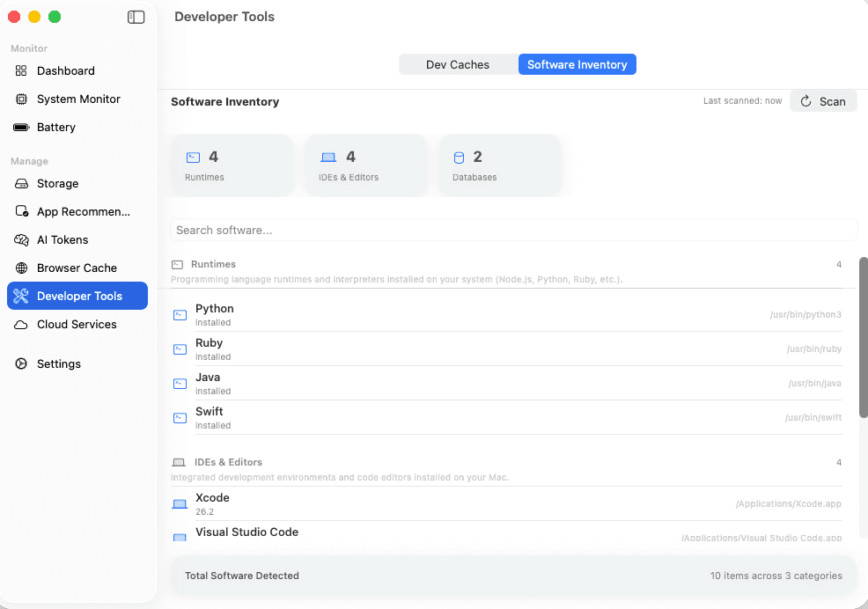
Task: Click the System Monitor chip icon
Action: tap(21, 99)
